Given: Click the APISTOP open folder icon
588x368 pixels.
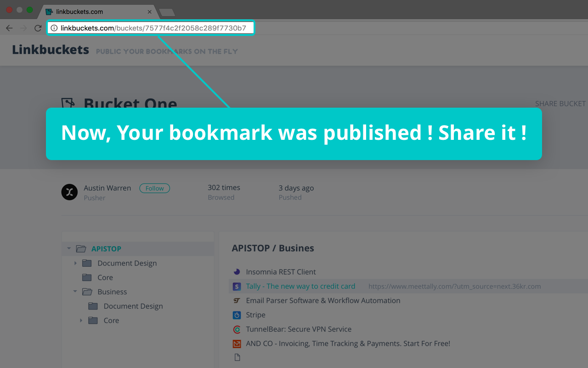Looking at the screenshot, I should (x=81, y=249).
